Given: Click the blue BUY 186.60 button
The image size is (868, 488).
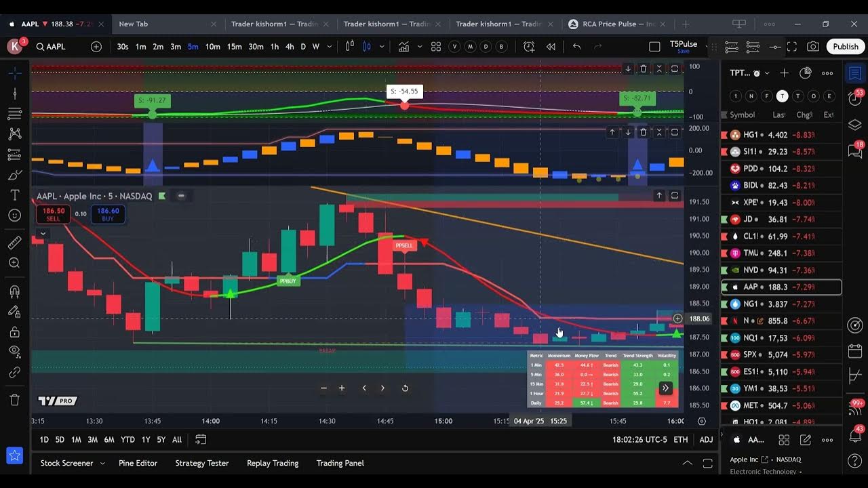Looking at the screenshot, I should [x=108, y=215].
